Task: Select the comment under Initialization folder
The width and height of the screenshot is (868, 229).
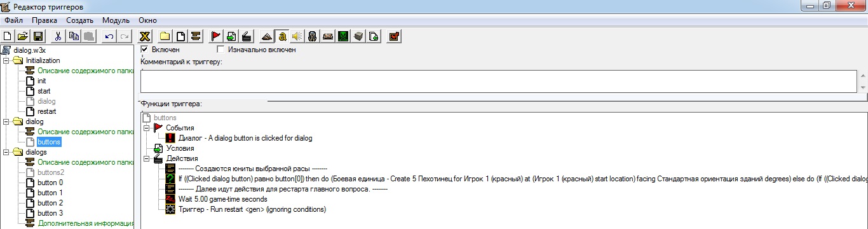Action: tap(85, 71)
